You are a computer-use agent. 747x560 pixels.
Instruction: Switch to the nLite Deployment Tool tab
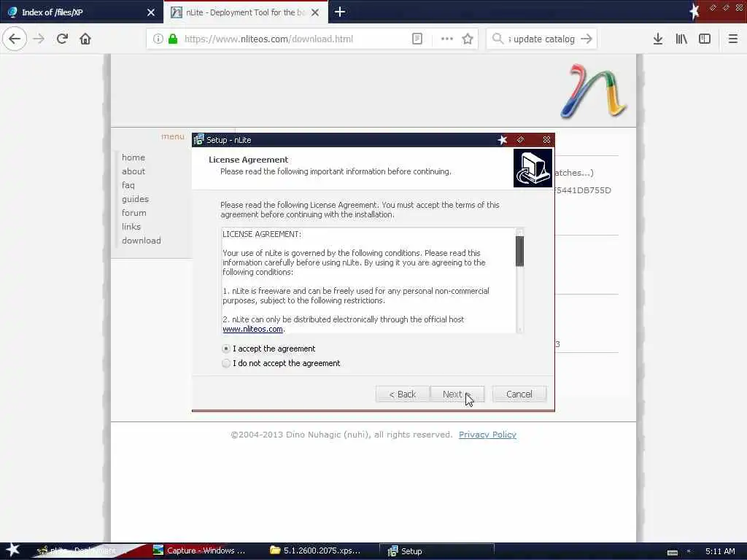pyautogui.click(x=245, y=12)
